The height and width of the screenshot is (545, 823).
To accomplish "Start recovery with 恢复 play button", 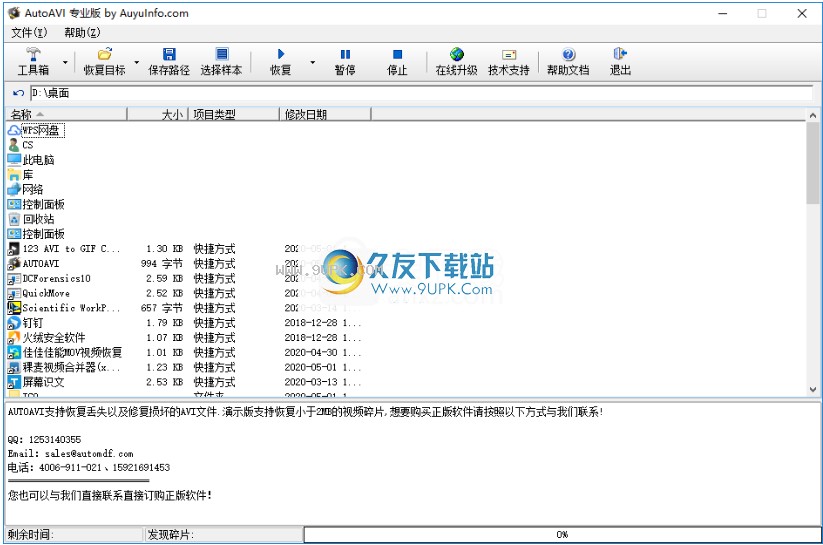I will [280, 62].
